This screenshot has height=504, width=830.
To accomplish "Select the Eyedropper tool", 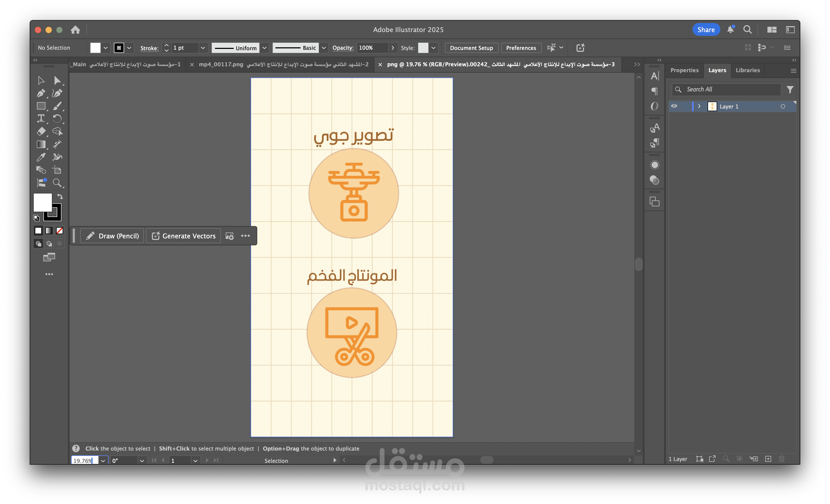I will pos(41,157).
